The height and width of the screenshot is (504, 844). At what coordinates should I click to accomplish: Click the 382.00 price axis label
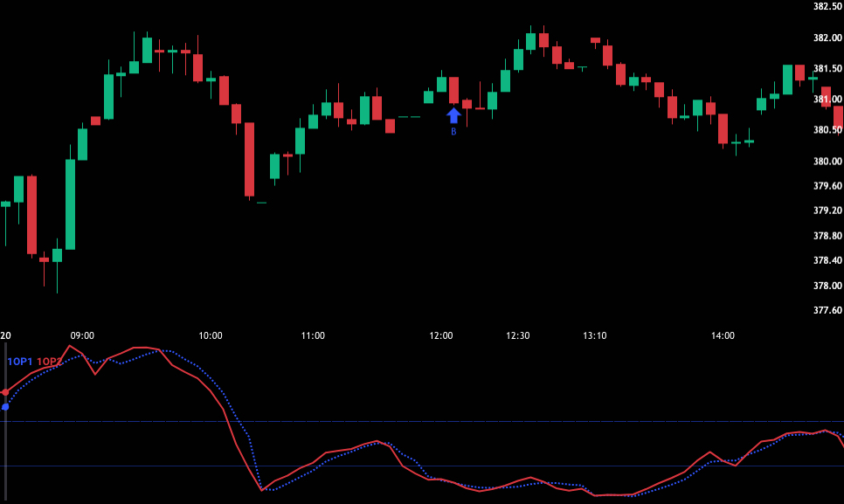827,38
